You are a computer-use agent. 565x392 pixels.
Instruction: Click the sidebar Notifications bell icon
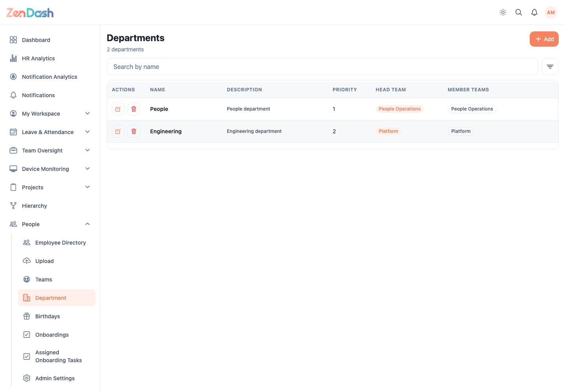13,95
